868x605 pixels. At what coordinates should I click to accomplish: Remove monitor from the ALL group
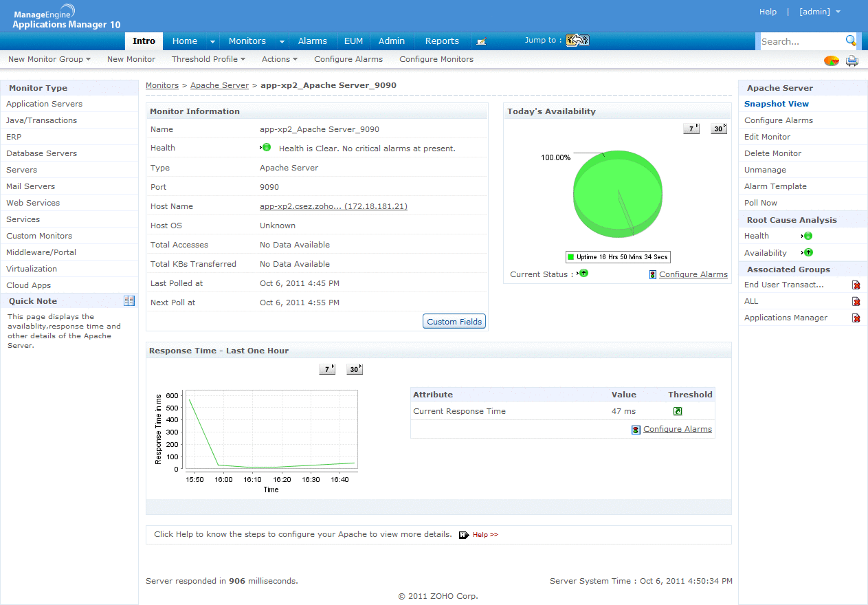coord(856,301)
